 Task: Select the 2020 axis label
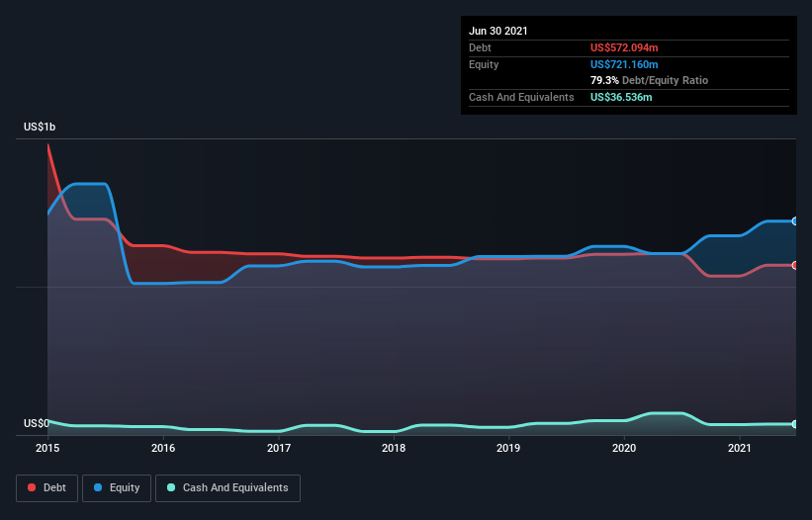(x=624, y=448)
